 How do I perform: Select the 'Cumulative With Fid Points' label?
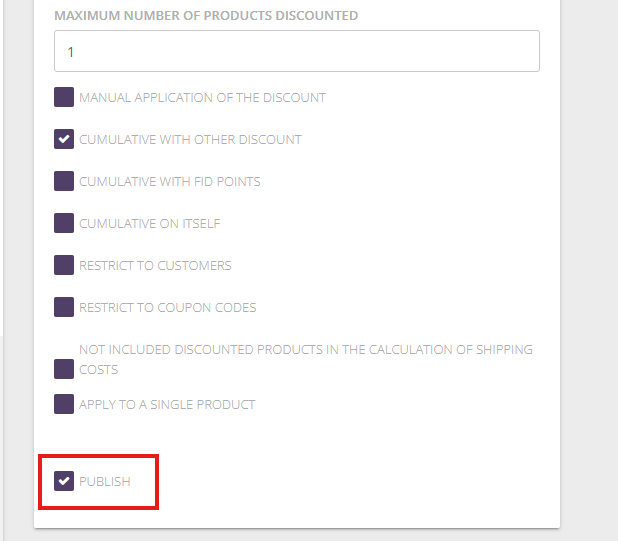[x=169, y=182]
